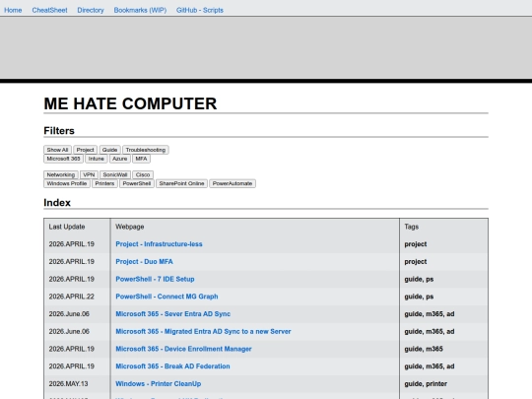Open Project - Duo MFA page
Image resolution: width=532 pixels, height=399 pixels.
click(x=144, y=262)
